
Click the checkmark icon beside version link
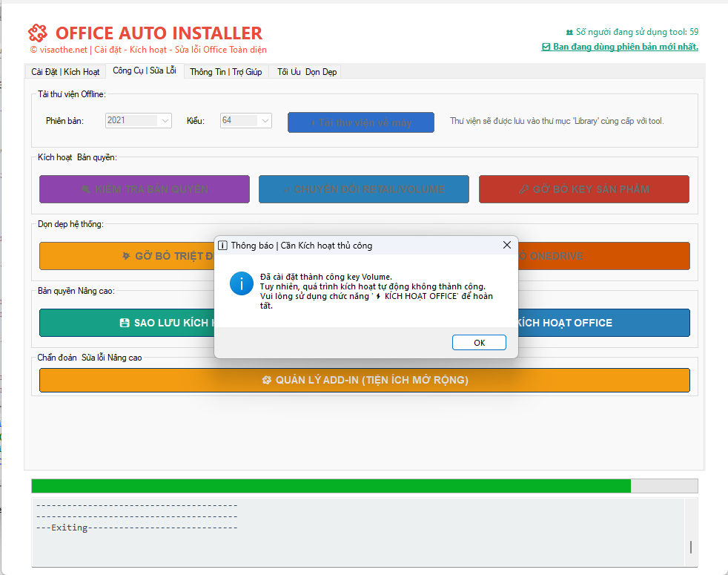[x=546, y=47]
